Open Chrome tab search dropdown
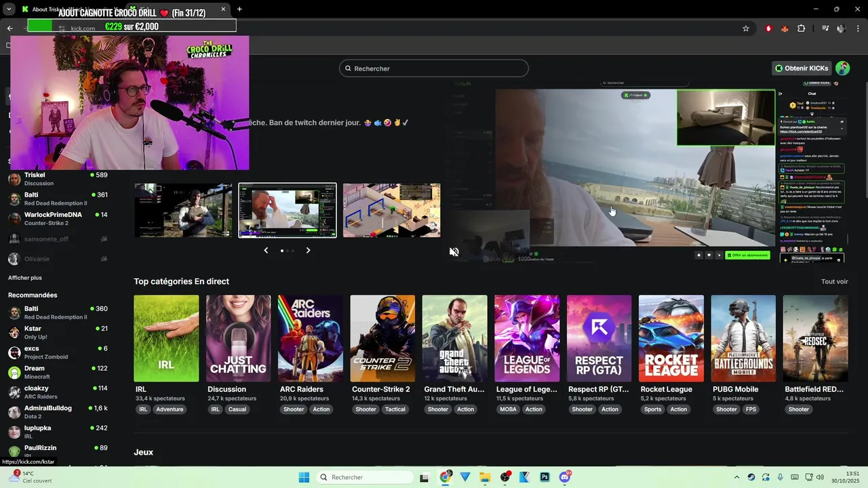Viewport: 868px width, 488px height. pos(9,9)
